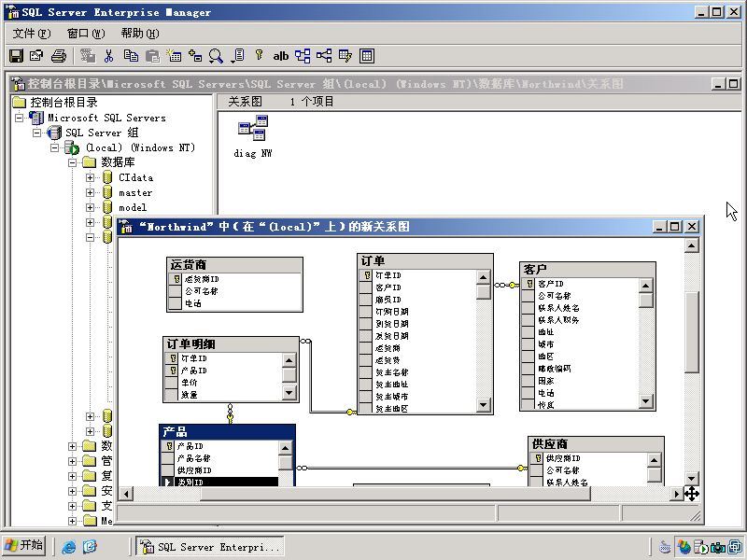The width and height of the screenshot is (747, 560).
Task: Click the key icon beside 运货商ID
Action: [x=176, y=279]
